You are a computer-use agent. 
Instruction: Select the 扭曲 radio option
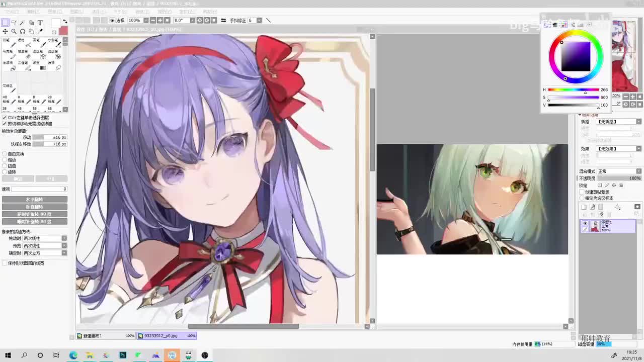coord(5,166)
